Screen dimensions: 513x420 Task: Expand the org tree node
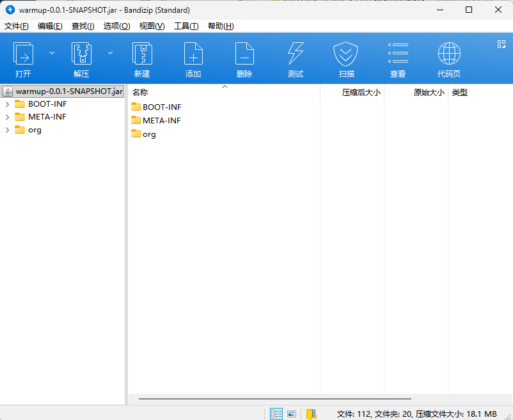tap(7, 130)
